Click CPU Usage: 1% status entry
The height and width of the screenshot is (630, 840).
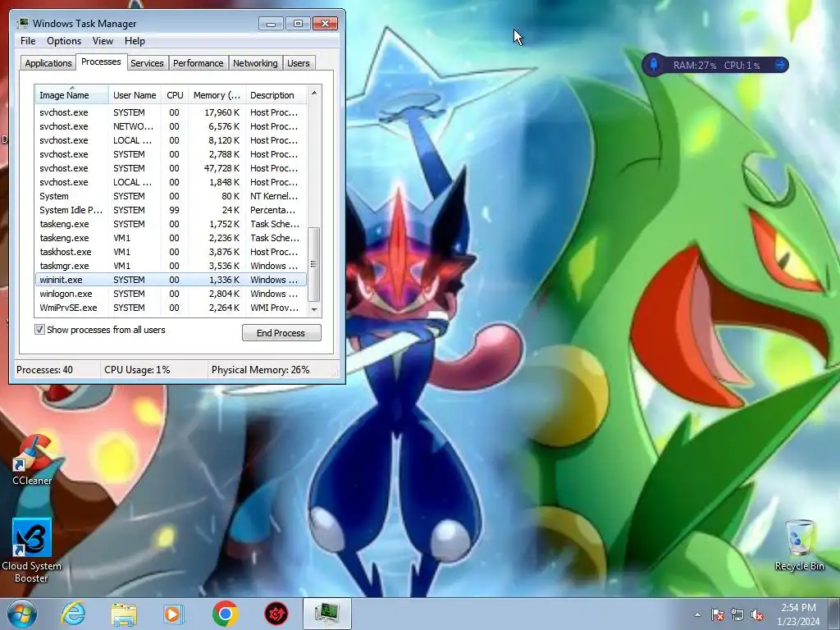(137, 370)
